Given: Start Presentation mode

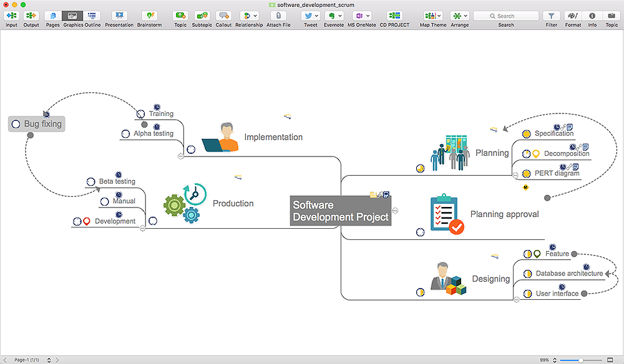Looking at the screenshot, I should 119,16.
